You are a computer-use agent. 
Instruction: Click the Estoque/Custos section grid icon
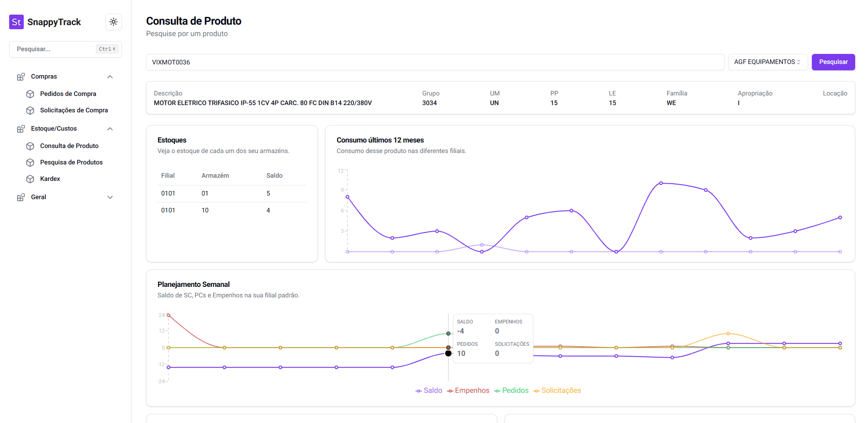(x=21, y=129)
